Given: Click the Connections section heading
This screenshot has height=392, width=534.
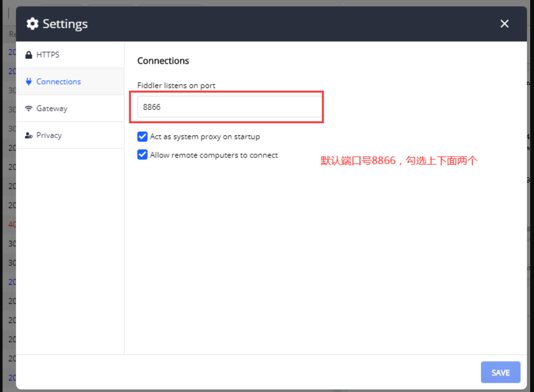Looking at the screenshot, I should pyautogui.click(x=163, y=61).
